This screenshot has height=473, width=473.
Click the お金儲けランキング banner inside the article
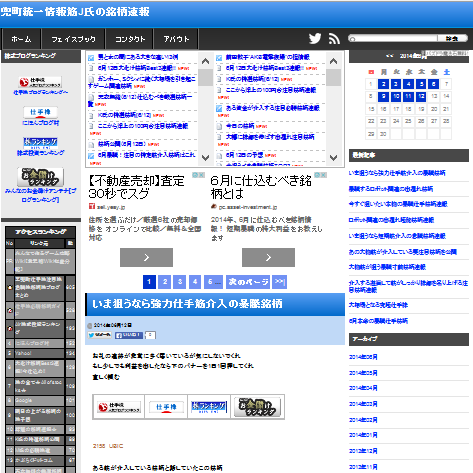(257, 407)
